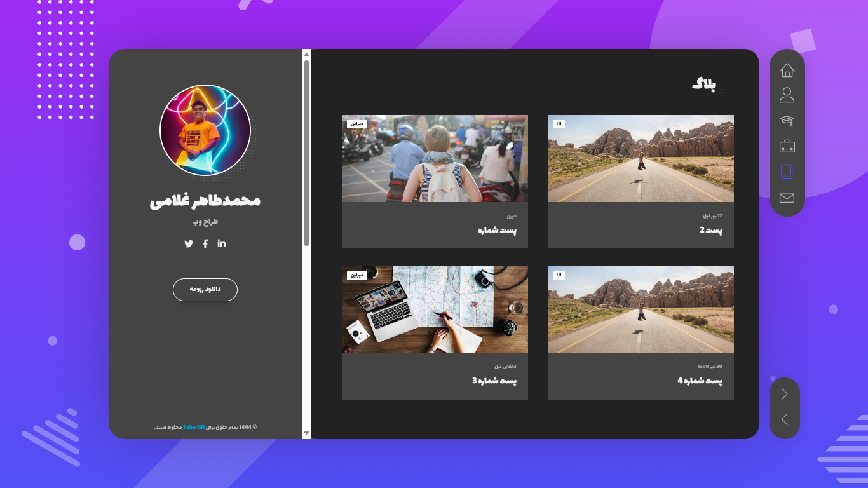The height and width of the screenshot is (488, 868).
Task: Open the Education graduation cap icon
Action: 787,121
